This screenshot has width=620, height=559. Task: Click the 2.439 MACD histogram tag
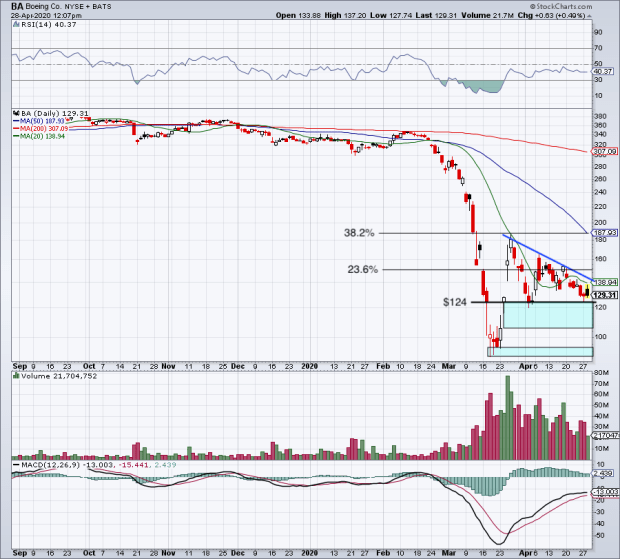604,473
